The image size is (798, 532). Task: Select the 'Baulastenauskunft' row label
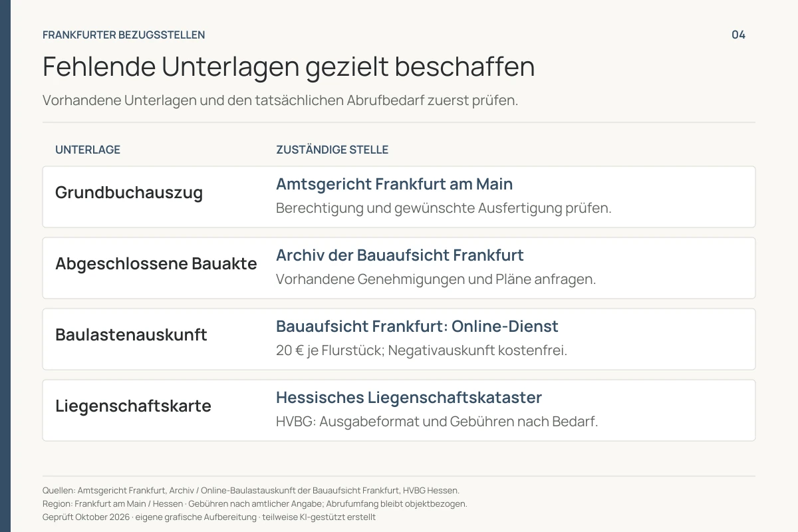coord(131,334)
